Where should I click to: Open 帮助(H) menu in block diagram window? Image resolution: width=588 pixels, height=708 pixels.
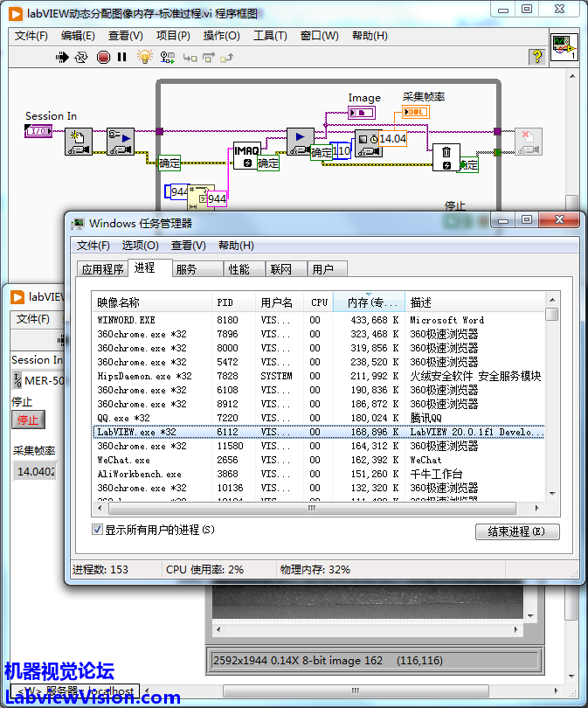pyautogui.click(x=370, y=36)
